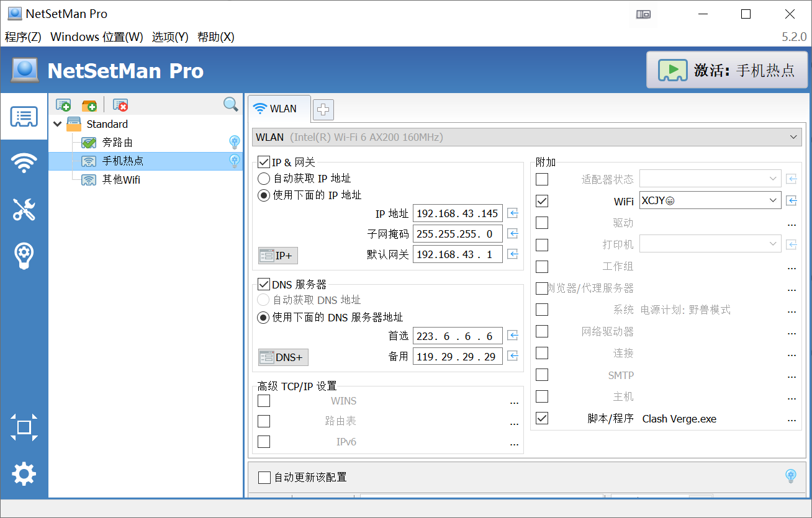Click the IP 地址 input field
Viewport: 812px width, 518px height.
coord(458,213)
